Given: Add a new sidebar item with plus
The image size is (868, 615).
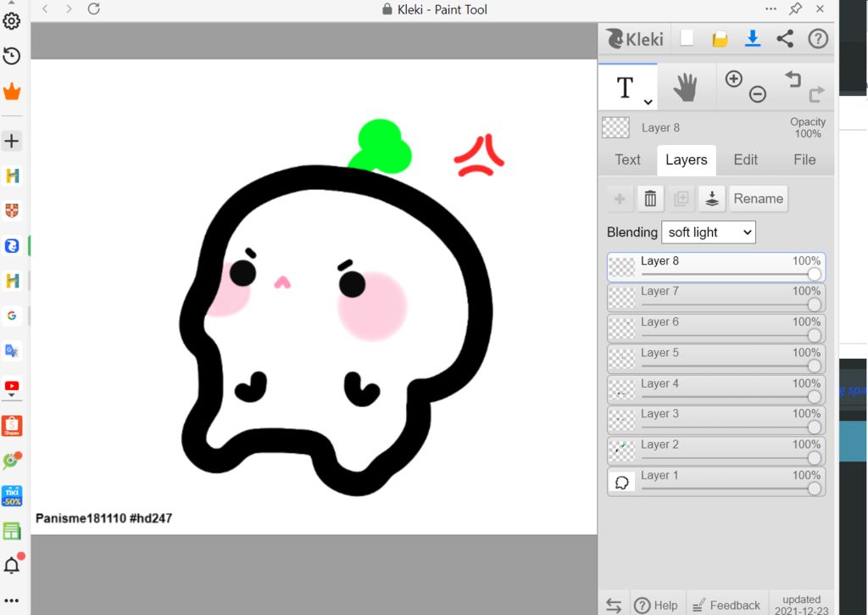Looking at the screenshot, I should coord(12,141).
